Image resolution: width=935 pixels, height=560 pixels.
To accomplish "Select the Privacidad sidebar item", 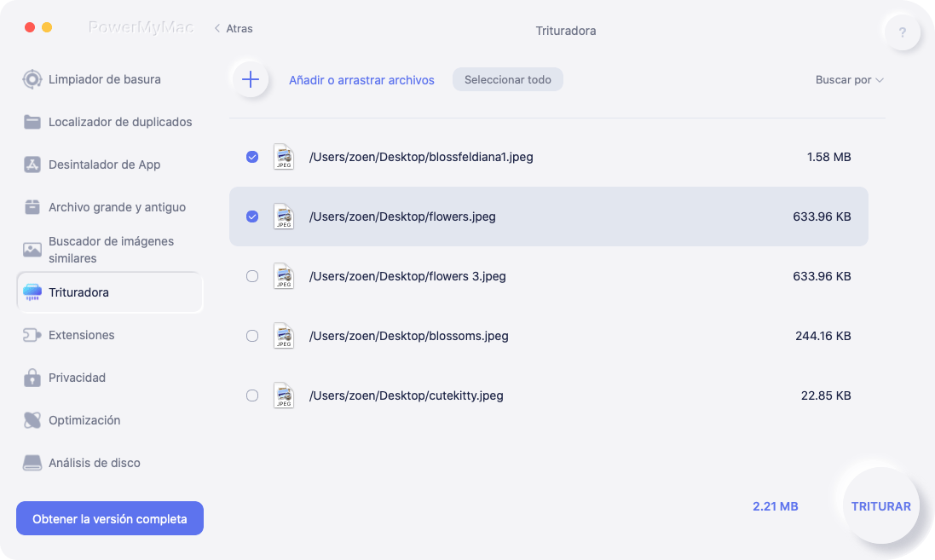I will (77, 378).
